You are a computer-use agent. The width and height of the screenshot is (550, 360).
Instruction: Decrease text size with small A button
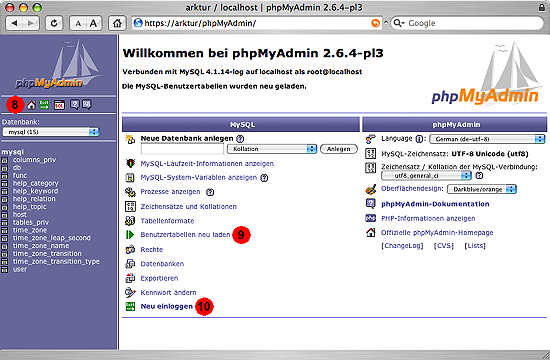point(78,24)
